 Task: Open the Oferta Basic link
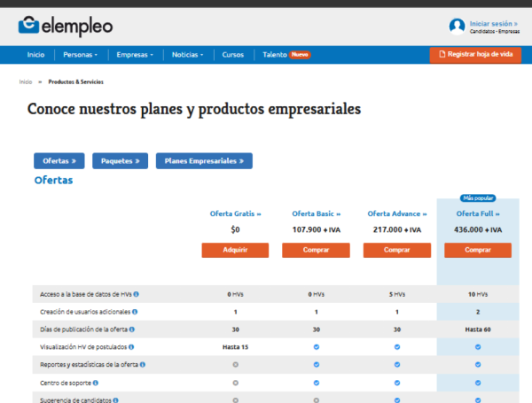(316, 213)
